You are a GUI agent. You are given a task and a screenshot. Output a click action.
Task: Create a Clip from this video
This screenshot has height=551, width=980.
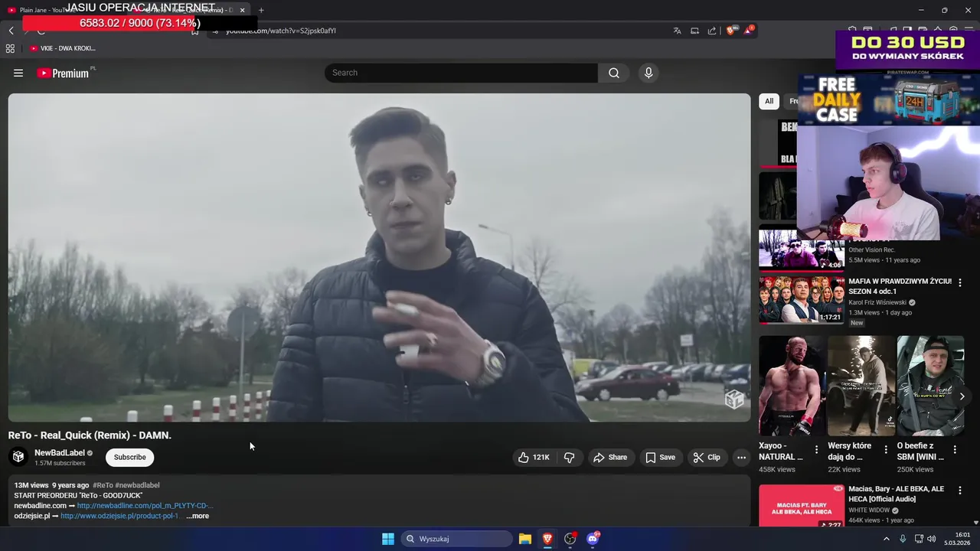[707, 458]
